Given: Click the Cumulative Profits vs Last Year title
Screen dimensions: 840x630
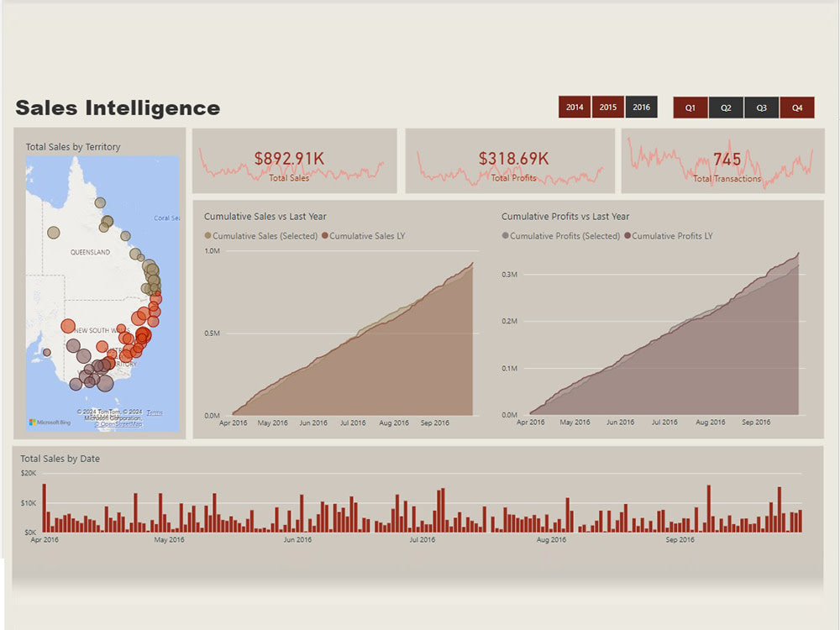Looking at the screenshot, I should (x=565, y=217).
